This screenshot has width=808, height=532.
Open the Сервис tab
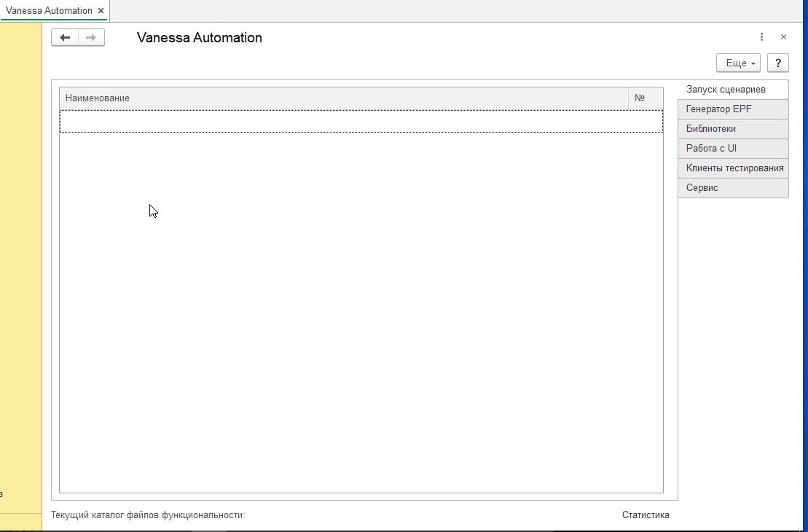point(733,187)
